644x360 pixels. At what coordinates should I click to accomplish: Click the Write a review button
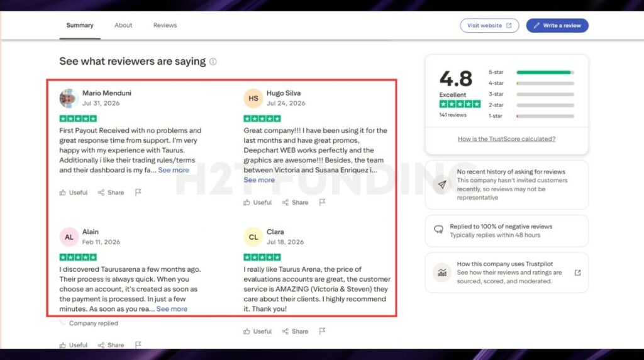tap(557, 25)
